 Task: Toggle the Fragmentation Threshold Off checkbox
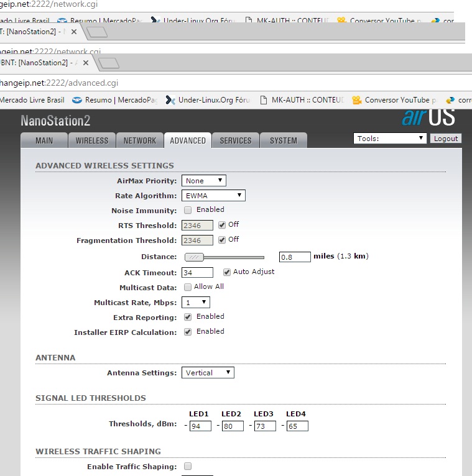tap(222, 240)
